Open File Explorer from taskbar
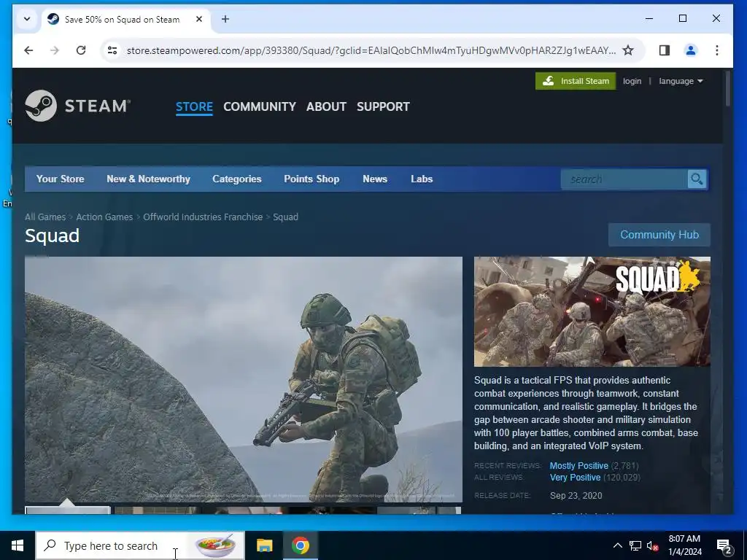This screenshot has height=560, width=747. (264, 545)
